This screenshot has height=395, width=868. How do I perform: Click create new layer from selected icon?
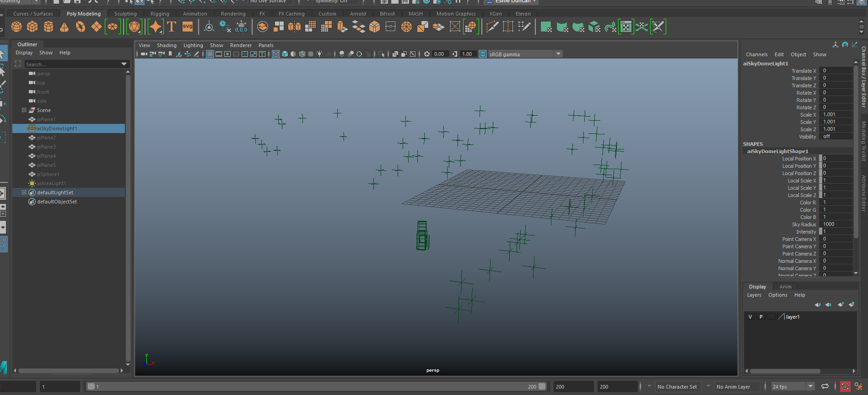point(851,304)
